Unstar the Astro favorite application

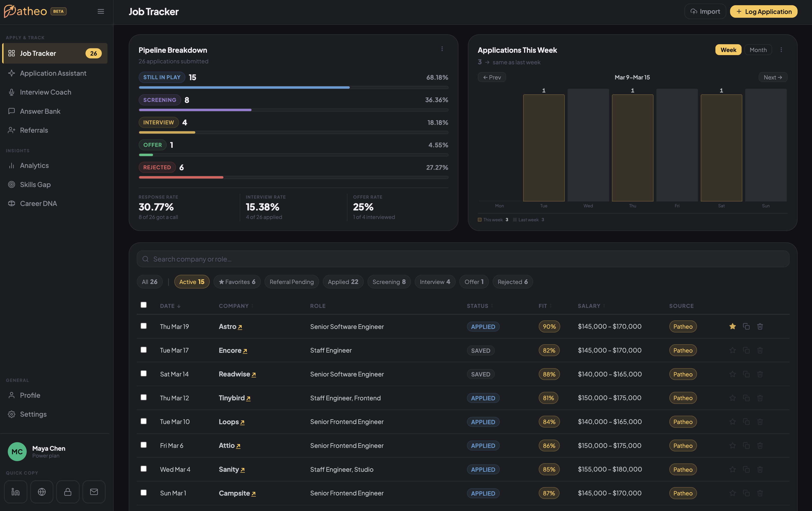pyautogui.click(x=732, y=326)
